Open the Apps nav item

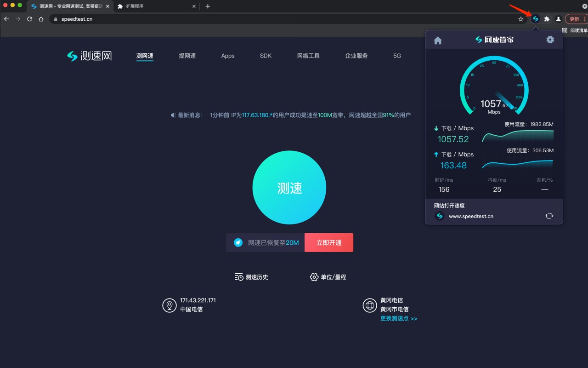click(x=228, y=56)
